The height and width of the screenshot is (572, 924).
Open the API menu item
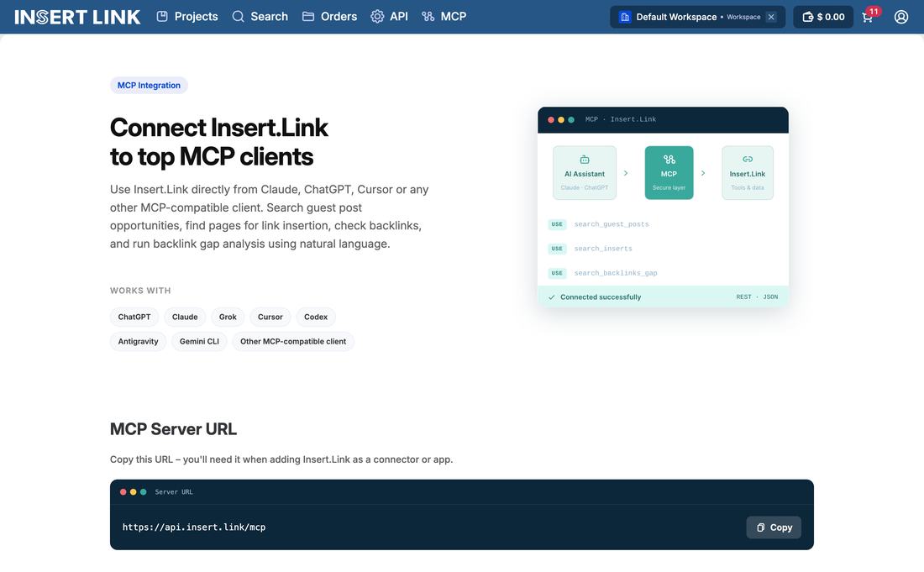pyautogui.click(x=389, y=17)
